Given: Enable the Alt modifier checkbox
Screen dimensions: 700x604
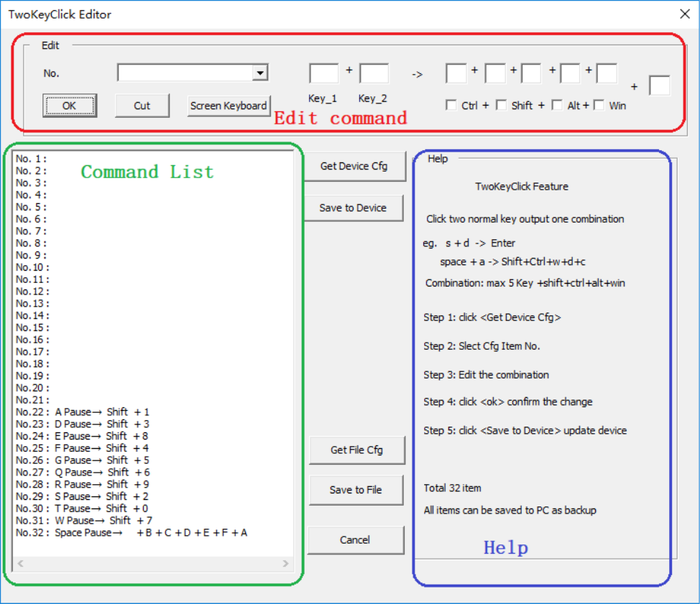Looking at the screenshot, I should [x=557, y=106].
